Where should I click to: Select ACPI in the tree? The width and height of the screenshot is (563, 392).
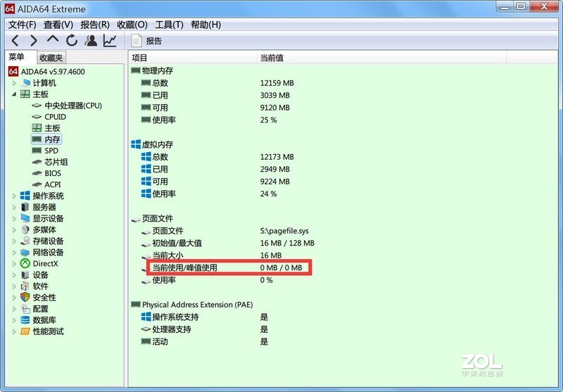(x=53, y=184)
